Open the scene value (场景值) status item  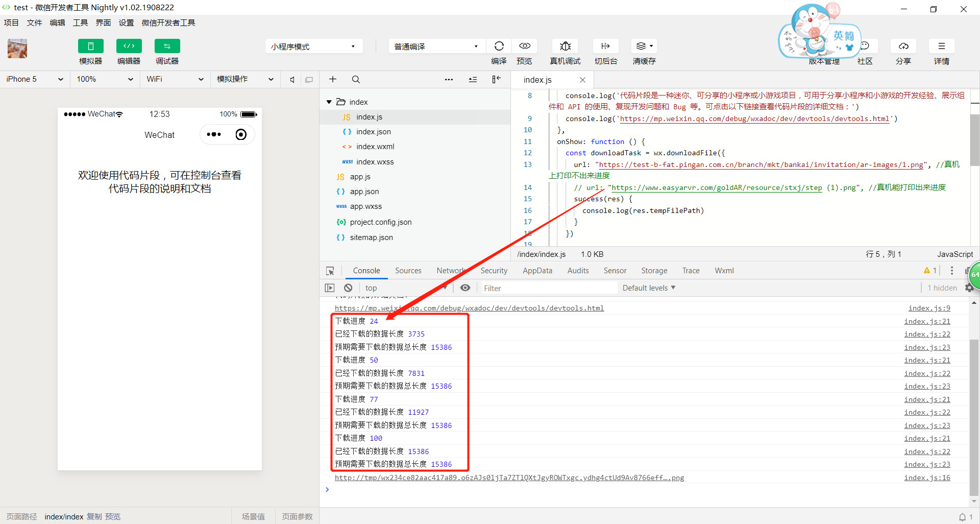point(253,517)
